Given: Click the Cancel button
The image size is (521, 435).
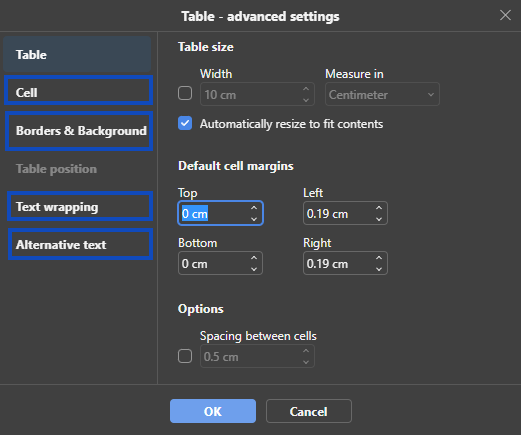Looking at the screenshot, I should (309, 411).
